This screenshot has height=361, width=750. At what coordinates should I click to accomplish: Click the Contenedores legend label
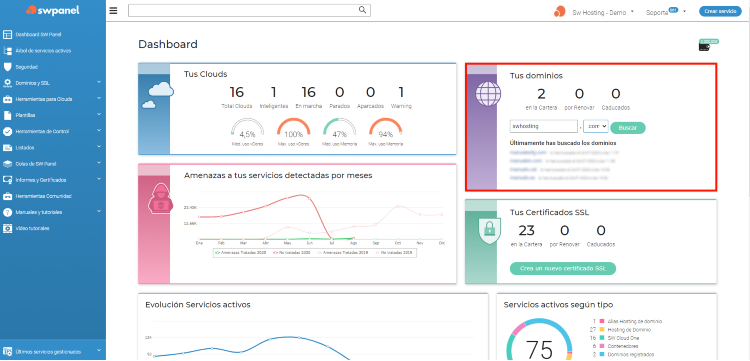623,346
